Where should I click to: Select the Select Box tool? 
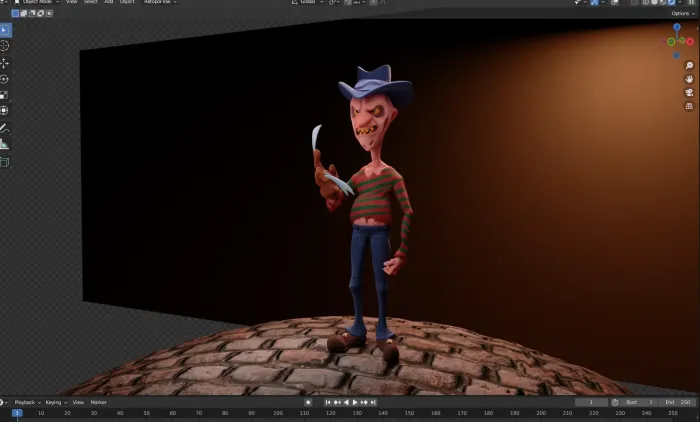5,30
